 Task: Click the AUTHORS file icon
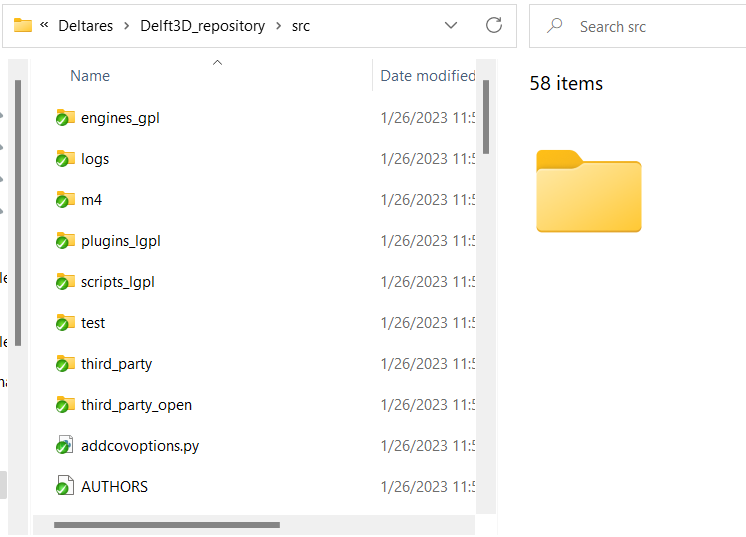pyautogui.click(x=65, y=487)
